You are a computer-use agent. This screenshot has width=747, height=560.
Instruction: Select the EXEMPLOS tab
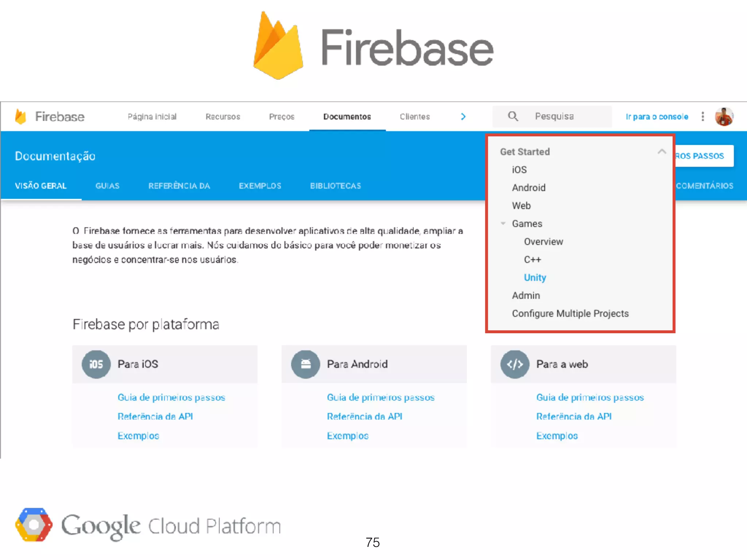coord(260,186)
